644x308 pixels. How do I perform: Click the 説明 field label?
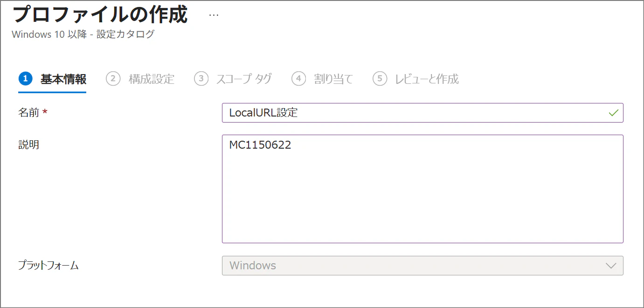28,144
